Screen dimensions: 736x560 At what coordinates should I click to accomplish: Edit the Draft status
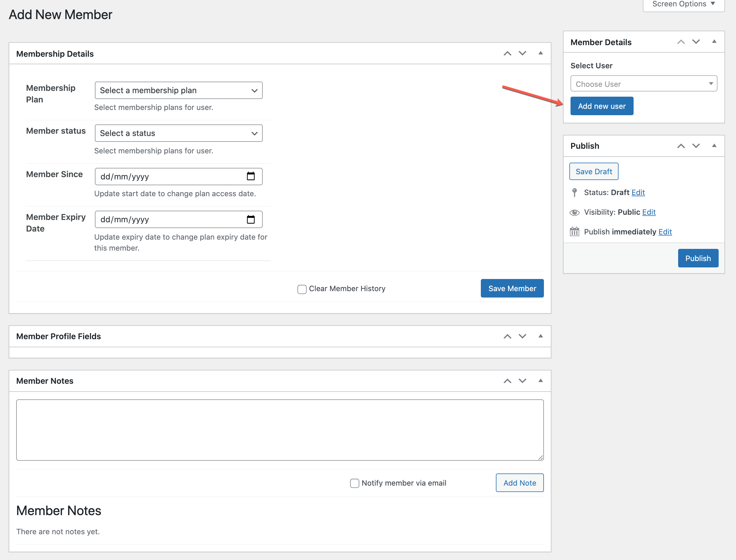[x=638, y=192]
